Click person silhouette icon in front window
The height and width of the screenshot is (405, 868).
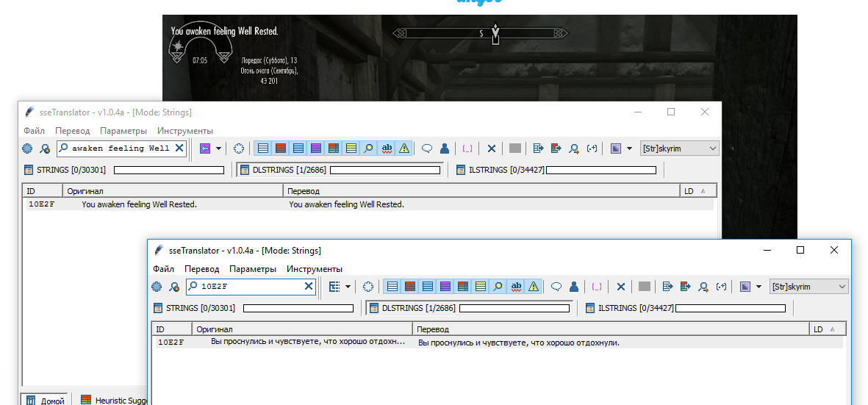click(x=573, y=287)
